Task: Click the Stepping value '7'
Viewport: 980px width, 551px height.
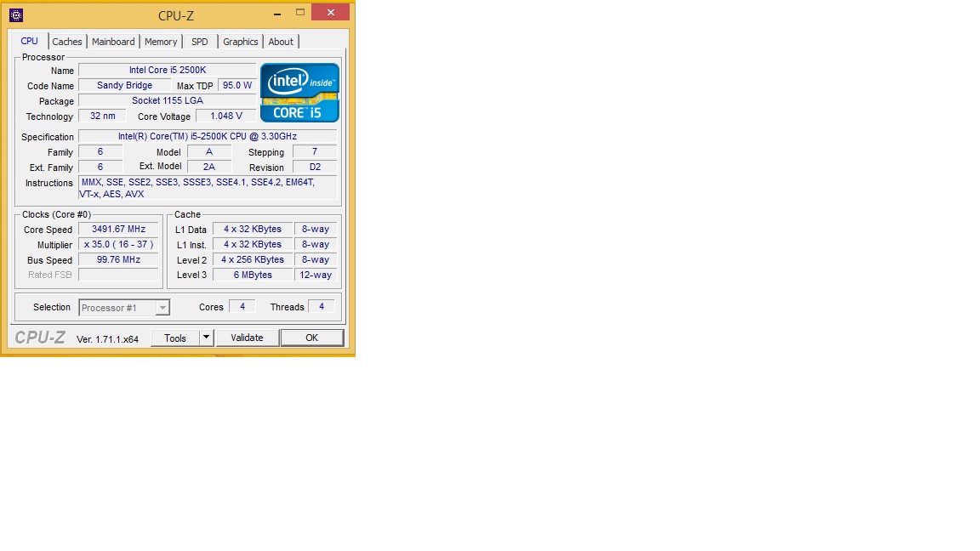Action: (315, 151)
